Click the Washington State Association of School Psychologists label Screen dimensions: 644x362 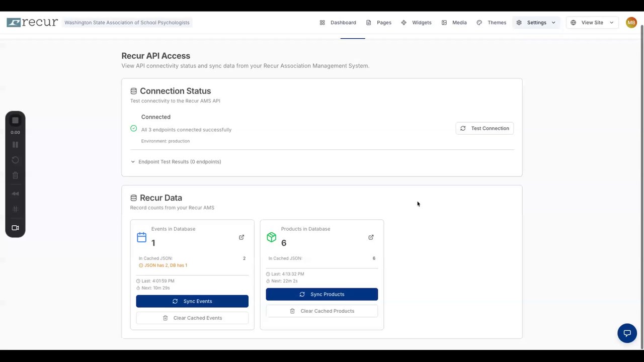tap(127, 23)
